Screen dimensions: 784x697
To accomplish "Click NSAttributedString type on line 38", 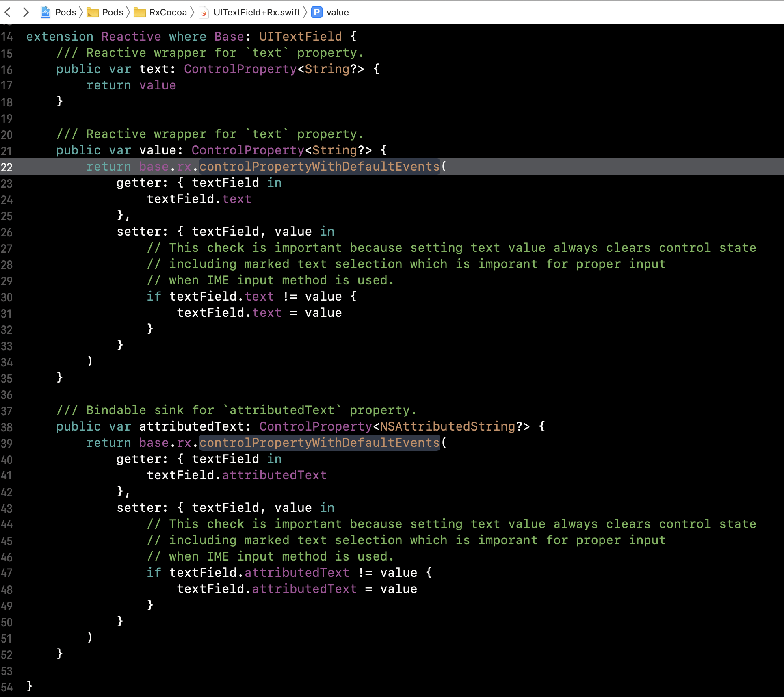I will [447, 426].
